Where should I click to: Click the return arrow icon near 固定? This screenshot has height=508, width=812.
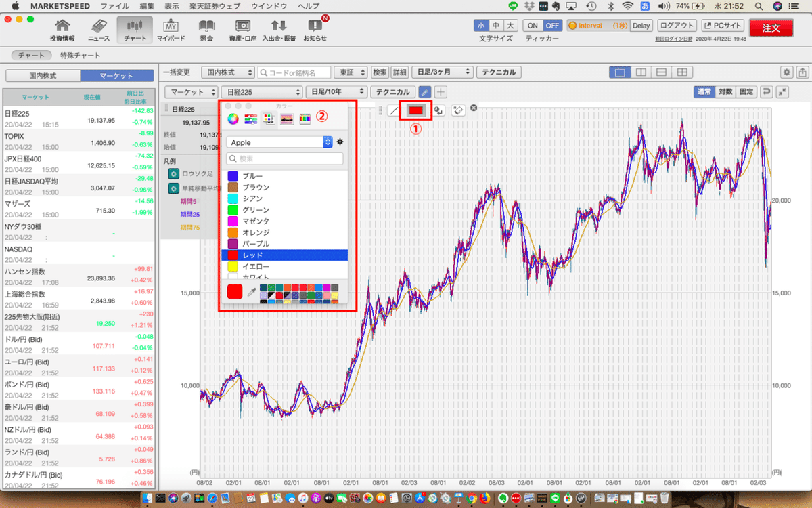[766, 91]
